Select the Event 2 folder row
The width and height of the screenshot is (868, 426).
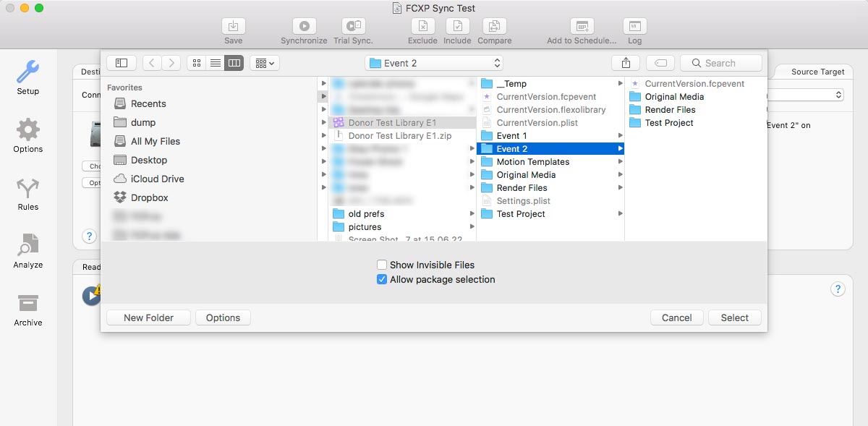pyautogui.click(x=550, y=149)
